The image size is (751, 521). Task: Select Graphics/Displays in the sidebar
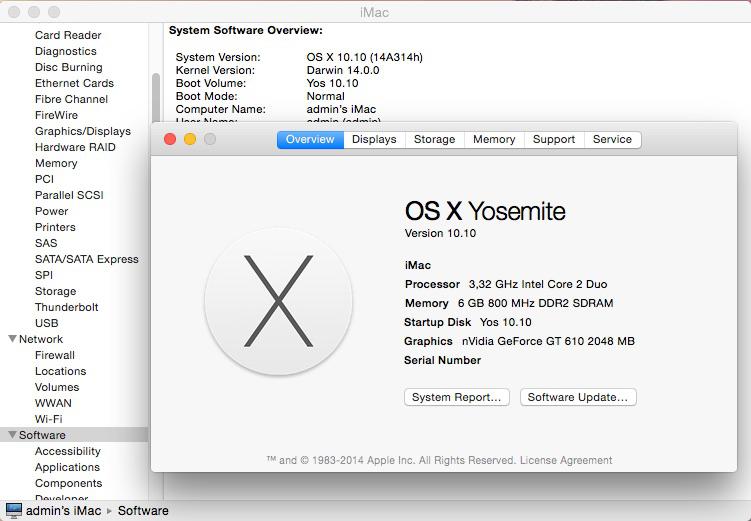point(83,131)
